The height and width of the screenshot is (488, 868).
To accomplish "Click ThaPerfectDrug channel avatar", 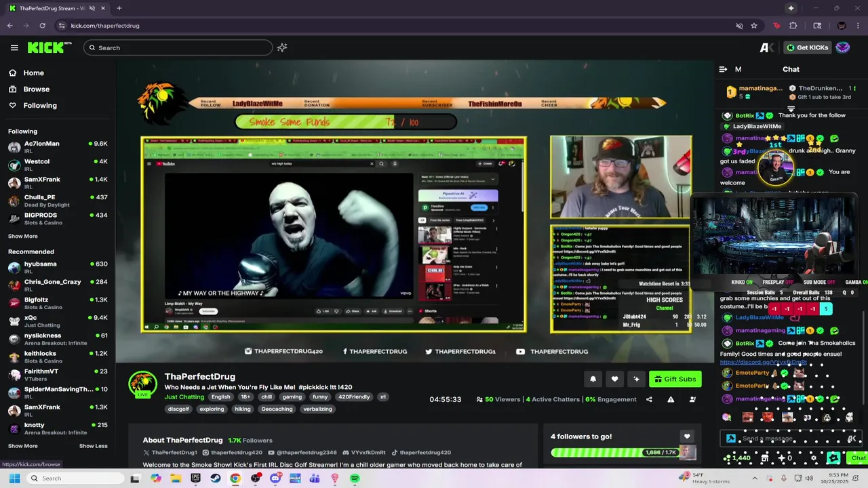I will point(142,384).
